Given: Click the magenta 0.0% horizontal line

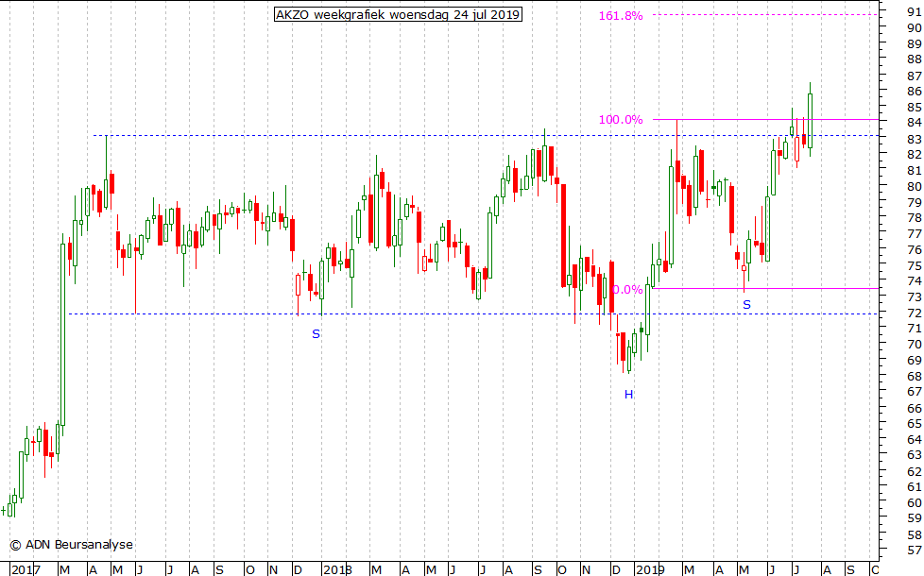Looking at the screenshot, I should [x=766, y=288].
